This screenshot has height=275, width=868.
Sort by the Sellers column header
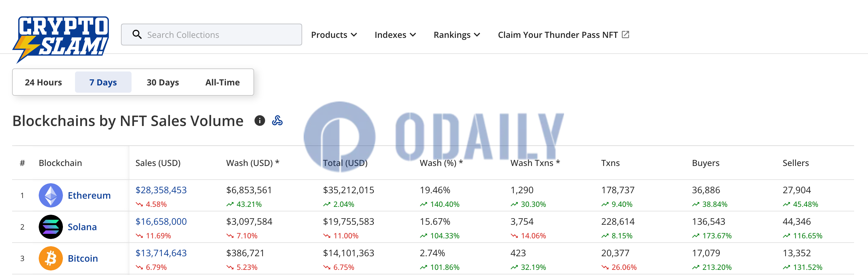coord(795,163)
